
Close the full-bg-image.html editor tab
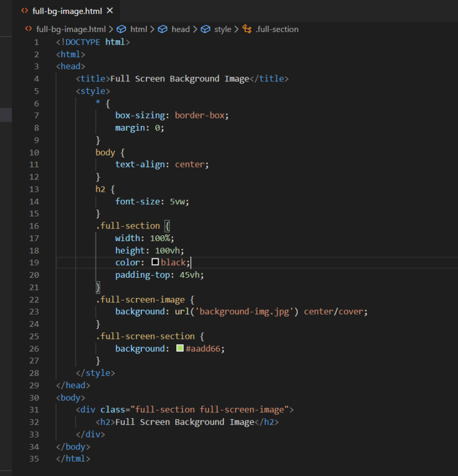coord(110,11)
